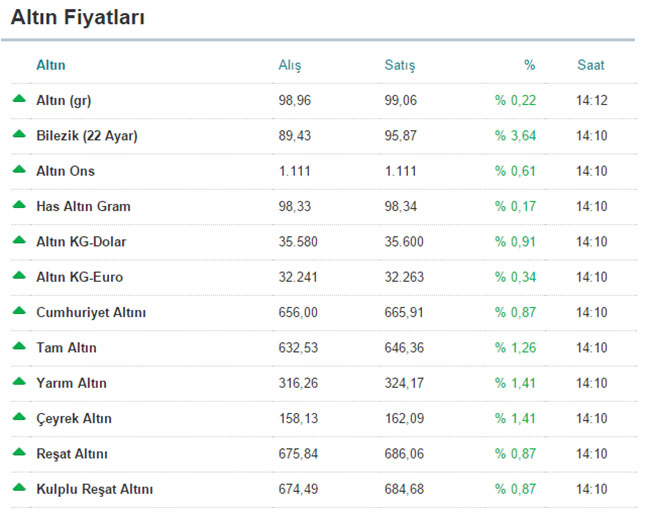Viewport: 650px width, 515px height.
Task: Click the Bilezik % 3,64 change value
Action: point(514,136)
